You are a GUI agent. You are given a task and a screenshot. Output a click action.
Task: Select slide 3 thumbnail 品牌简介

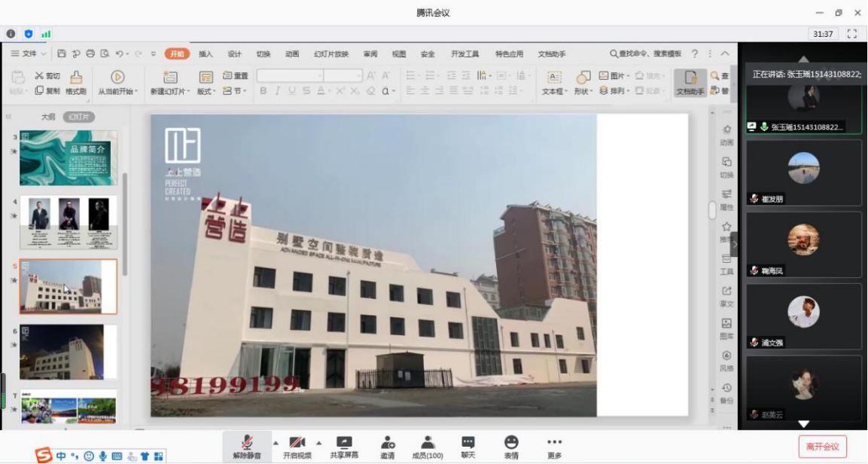point(68,157)
